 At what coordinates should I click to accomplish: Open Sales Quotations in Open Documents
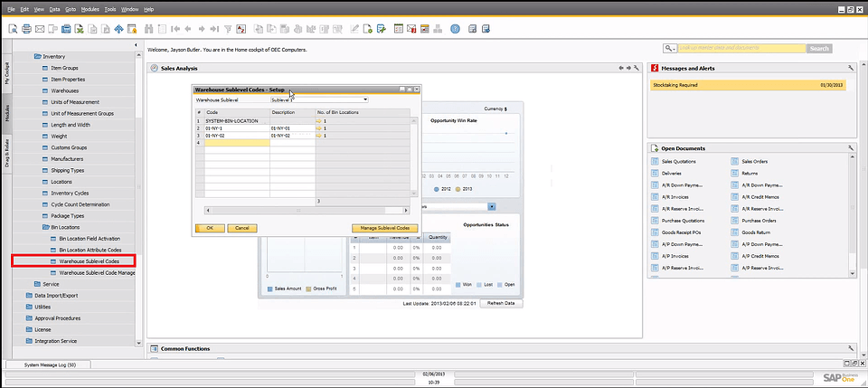click(679, 162)
